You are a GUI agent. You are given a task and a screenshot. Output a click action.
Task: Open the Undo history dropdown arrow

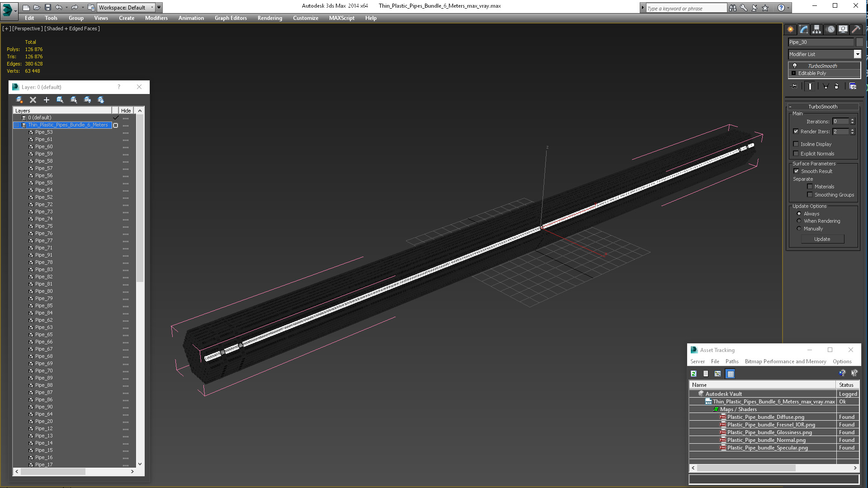tap(66, 7)
